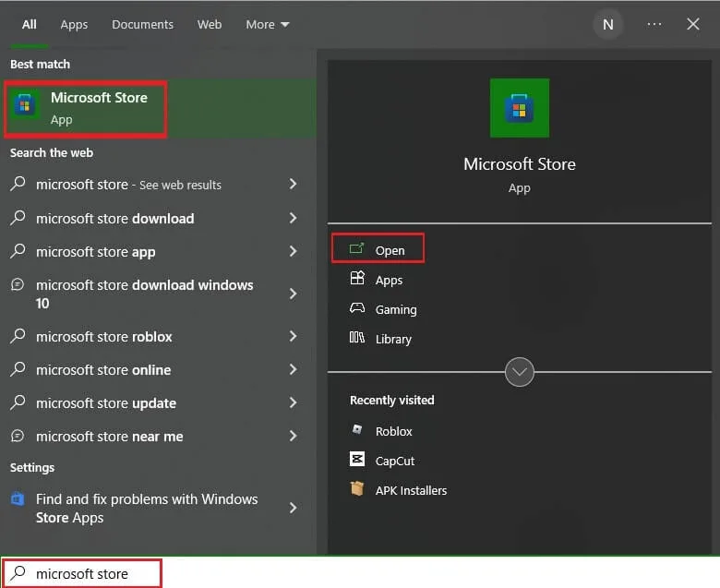Collapse the actions list with round chevron
720x588 pixels.
coord(520,372)
